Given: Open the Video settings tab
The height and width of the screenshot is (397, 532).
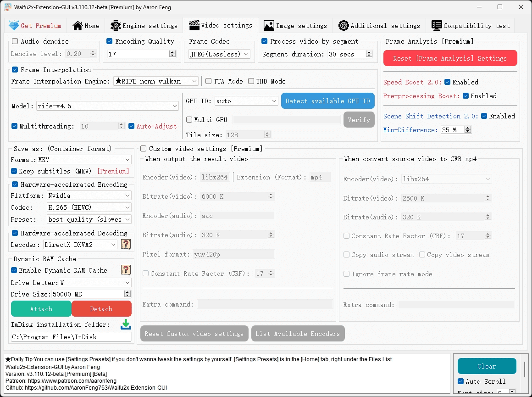Looking at the screenshot, I should click(221, 25).
